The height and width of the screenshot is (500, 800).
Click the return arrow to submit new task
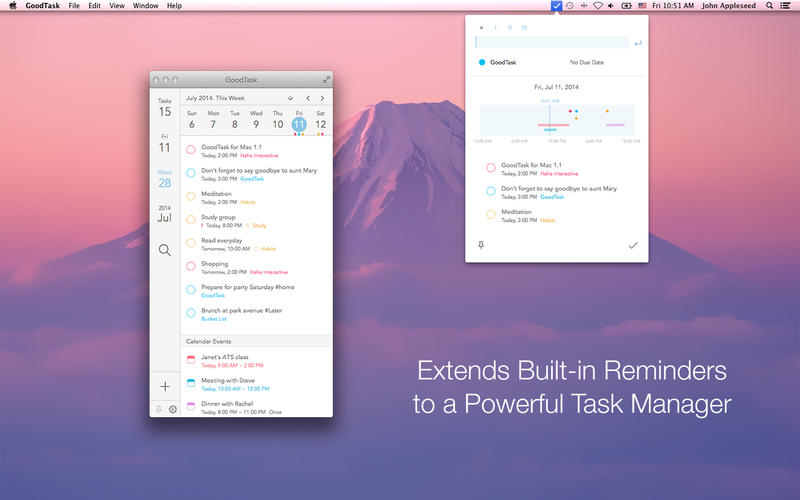pos(637,43)
